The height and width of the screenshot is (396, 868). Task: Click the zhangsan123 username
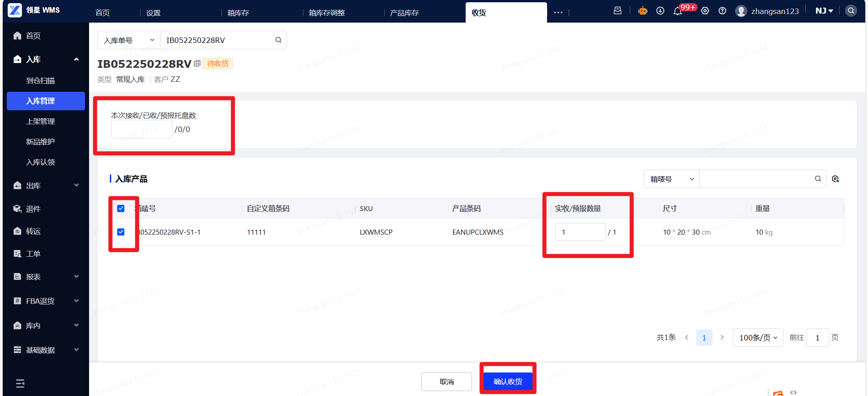pos(775,11)
